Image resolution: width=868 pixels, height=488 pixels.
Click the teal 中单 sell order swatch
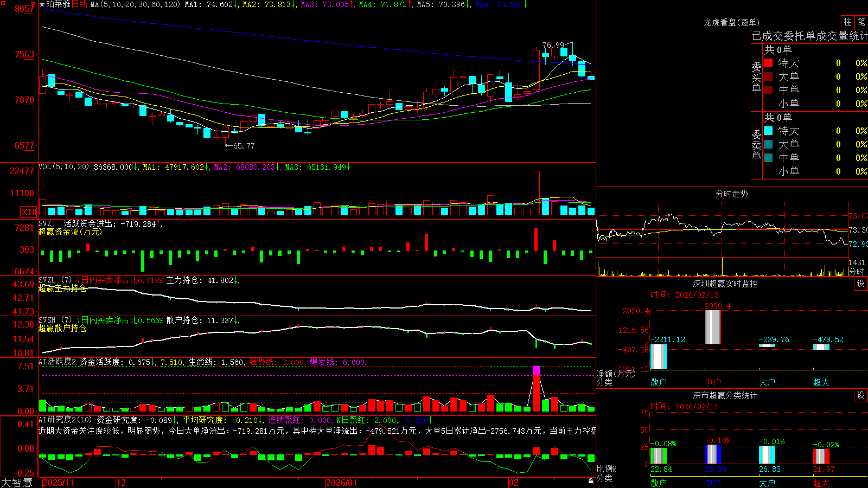768,158
